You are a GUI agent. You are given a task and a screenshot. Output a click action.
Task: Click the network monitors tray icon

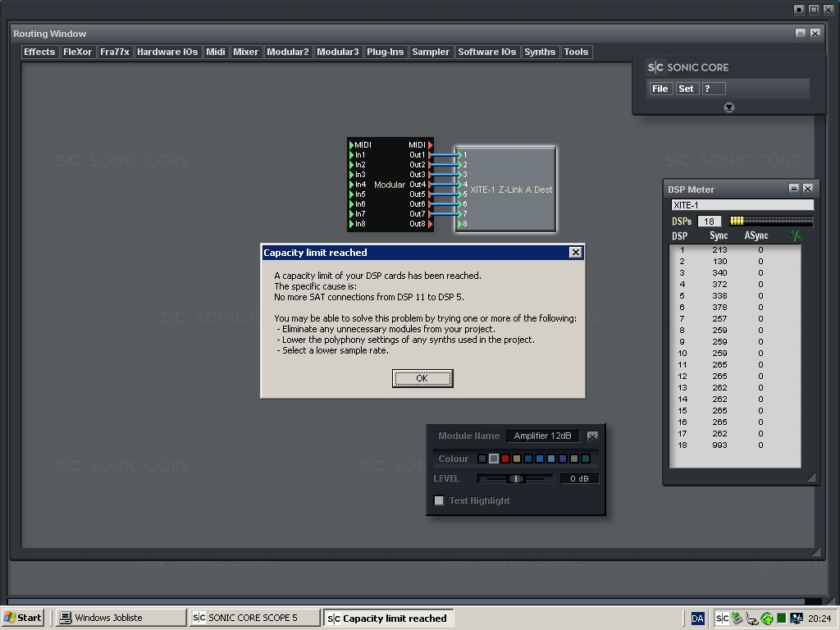click(796, 618)
